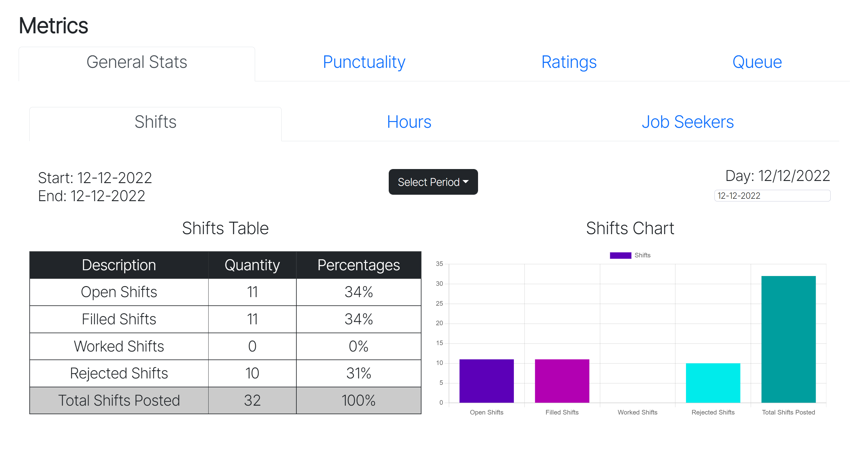The image size is (868, 468).
Task: Select the Shifts sub-tab
Action: click(x=155, y=122)
